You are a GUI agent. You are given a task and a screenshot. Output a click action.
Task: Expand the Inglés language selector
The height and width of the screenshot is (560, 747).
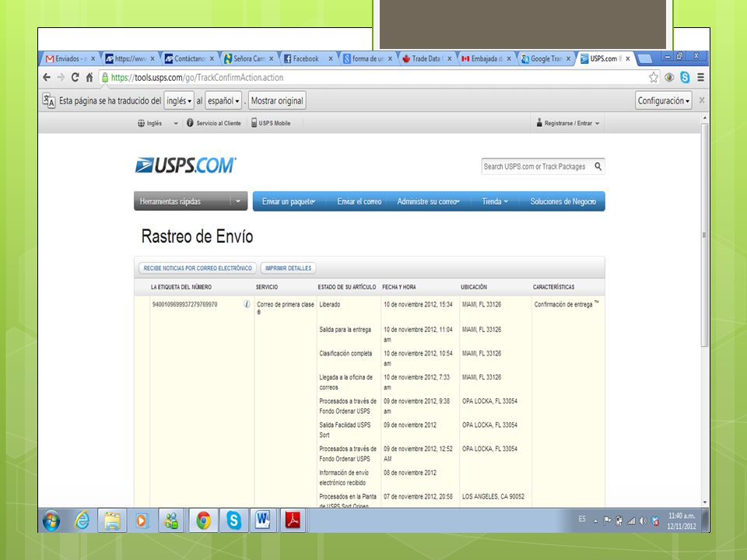[158, 123]
